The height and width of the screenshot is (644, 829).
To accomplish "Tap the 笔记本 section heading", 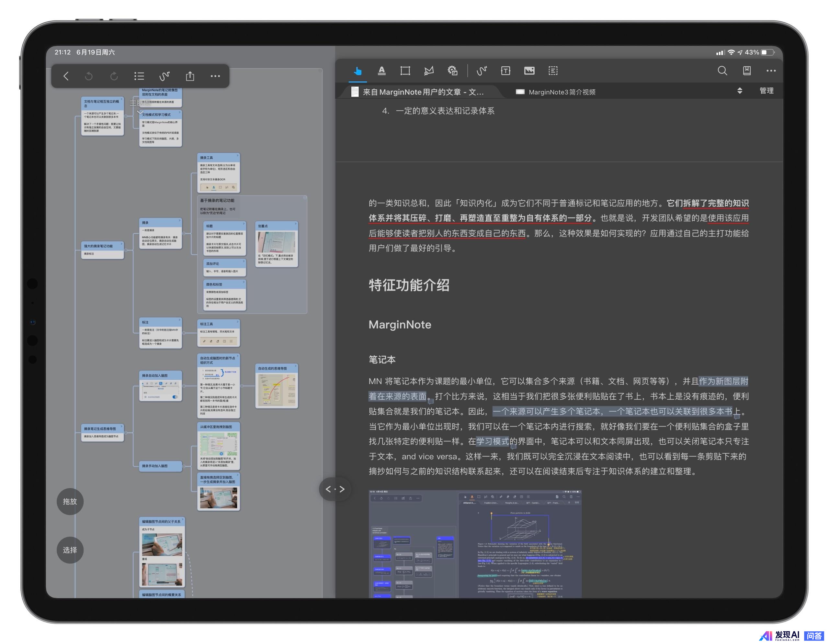I will pyautogui.click(x=382, y=360).
